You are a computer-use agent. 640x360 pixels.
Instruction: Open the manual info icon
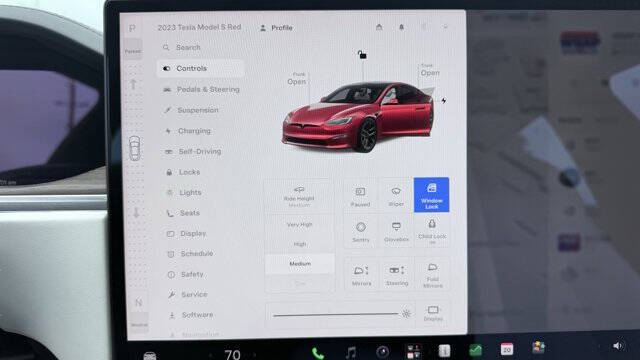point(444,350)
